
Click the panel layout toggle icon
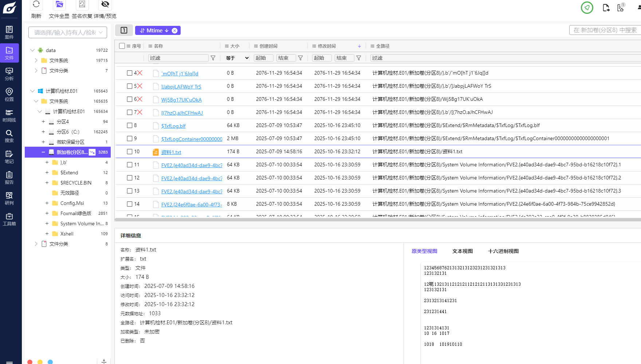(124, 30)
